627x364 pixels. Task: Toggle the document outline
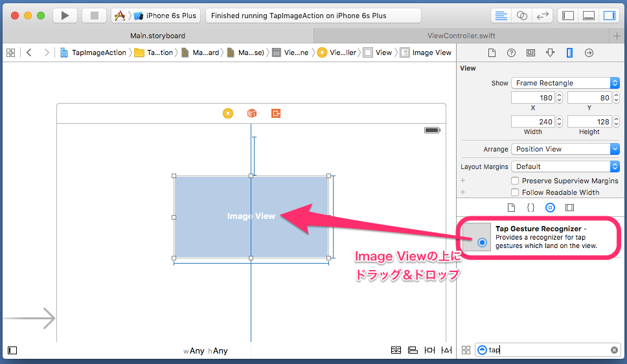[x=12, y=350]
